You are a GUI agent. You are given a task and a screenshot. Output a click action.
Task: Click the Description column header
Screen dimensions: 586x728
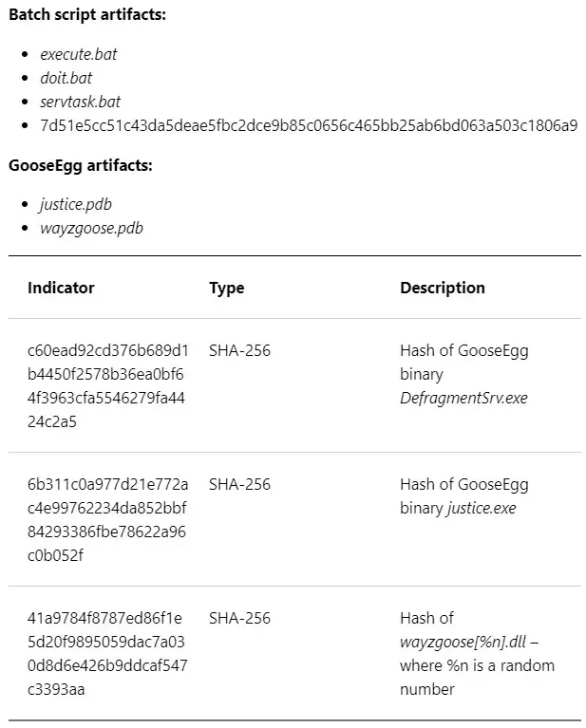click(x=443, y=288)
